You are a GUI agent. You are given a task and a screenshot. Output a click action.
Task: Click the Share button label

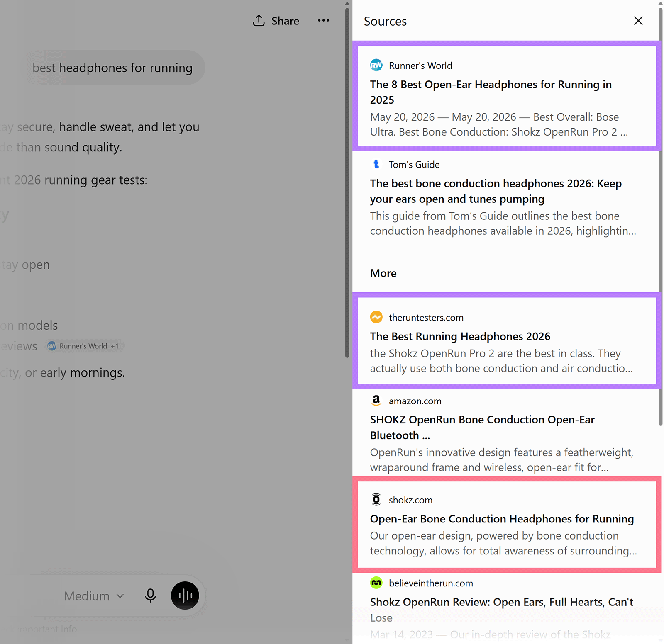coord(285,21)
